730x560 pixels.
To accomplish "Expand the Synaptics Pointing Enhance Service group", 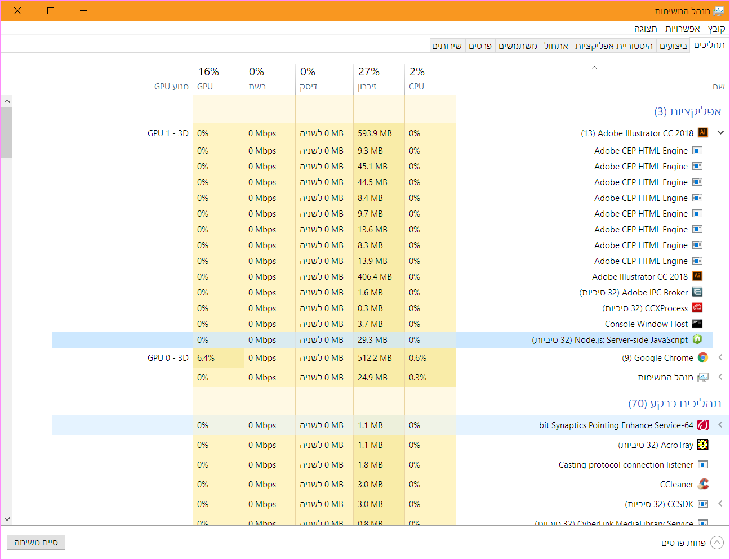I will pyautogui.click(x=720, y=425).
